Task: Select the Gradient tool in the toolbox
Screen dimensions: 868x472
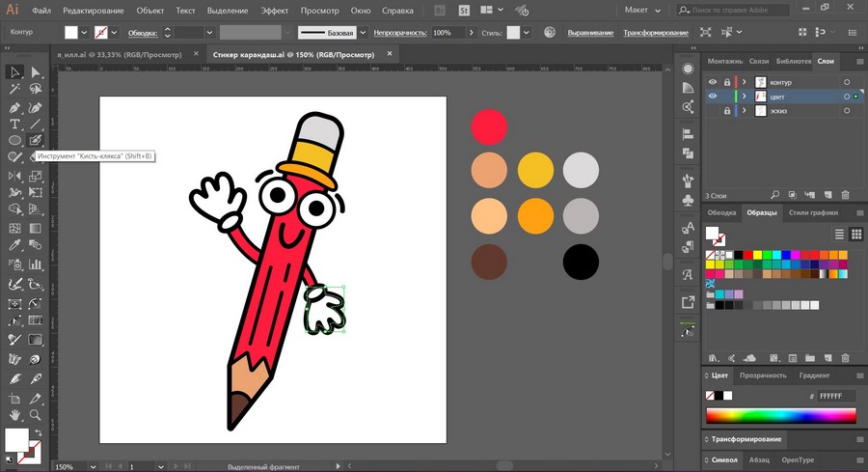Action: [36, 228]
